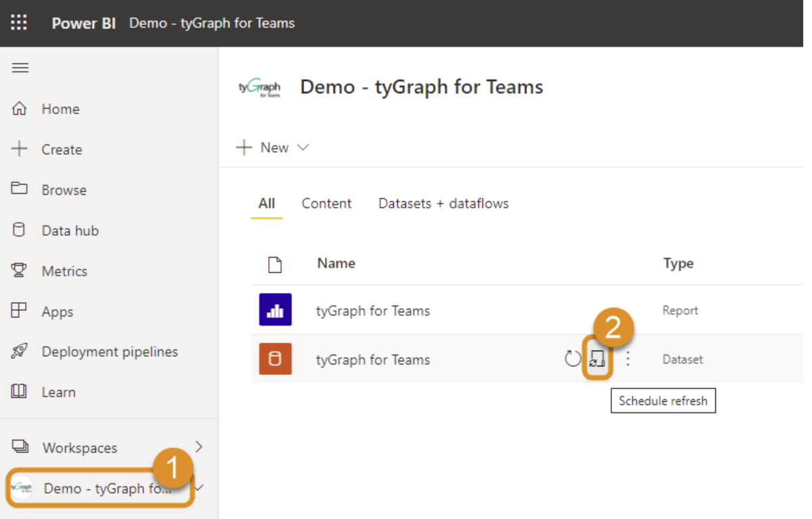Click the orange dataset cylinder icon
This screenshot has height=519, width=812.
tap(275, 359)
